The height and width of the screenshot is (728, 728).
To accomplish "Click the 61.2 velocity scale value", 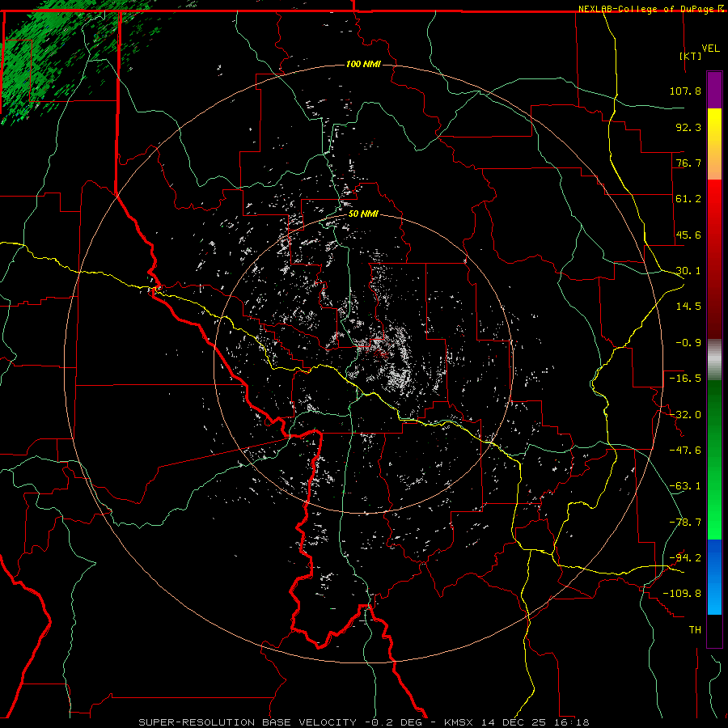I will click(688, 199).
